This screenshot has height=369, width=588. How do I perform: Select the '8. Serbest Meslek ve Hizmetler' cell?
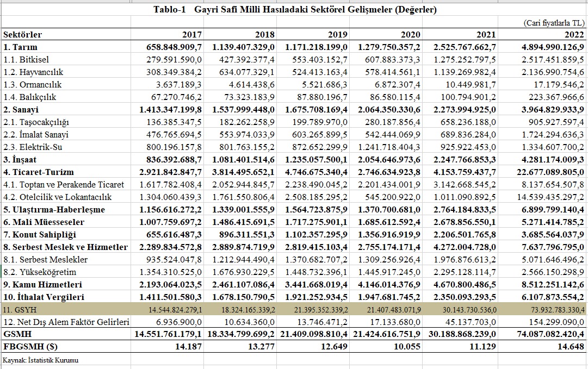(x=66, y=247)
